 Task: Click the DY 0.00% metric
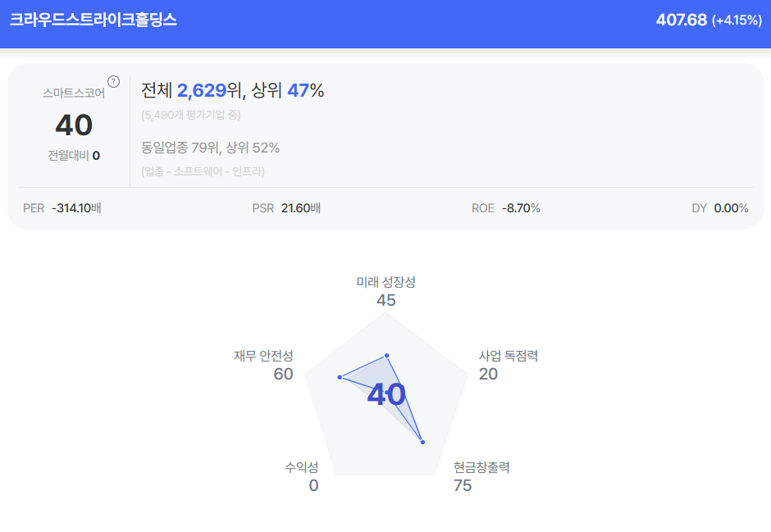click(719, 208)
